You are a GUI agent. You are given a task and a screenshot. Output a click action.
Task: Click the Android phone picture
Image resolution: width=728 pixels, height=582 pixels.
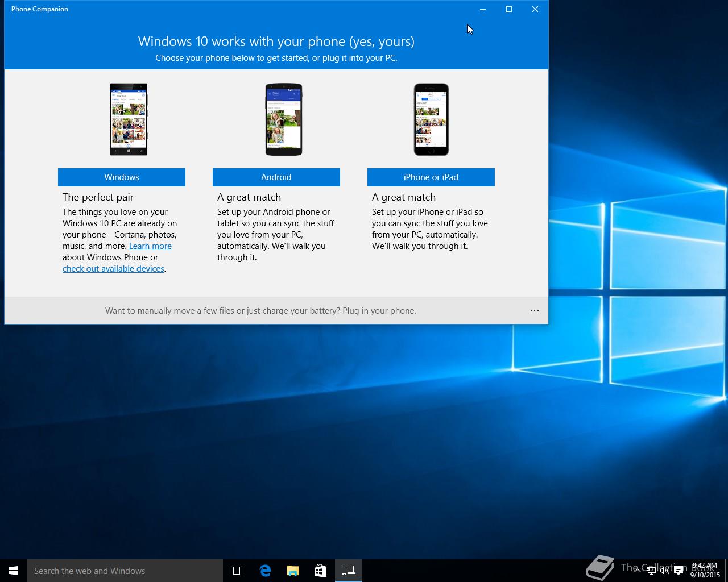284,119
